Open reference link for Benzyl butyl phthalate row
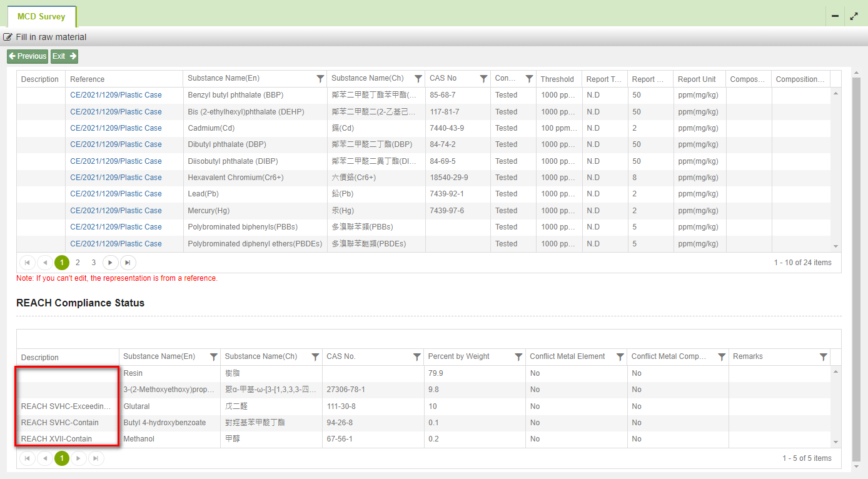The width and height of the screenshot is (868, 479). (x=116, y=95)
